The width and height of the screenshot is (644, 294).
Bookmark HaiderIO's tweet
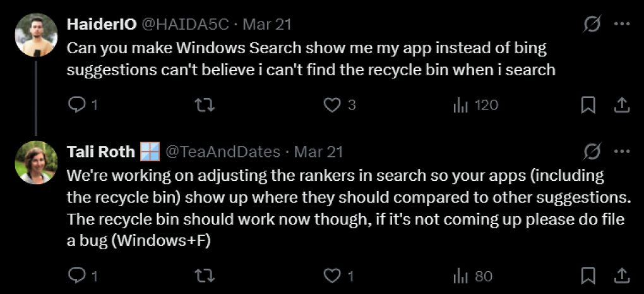pos(588,106)
